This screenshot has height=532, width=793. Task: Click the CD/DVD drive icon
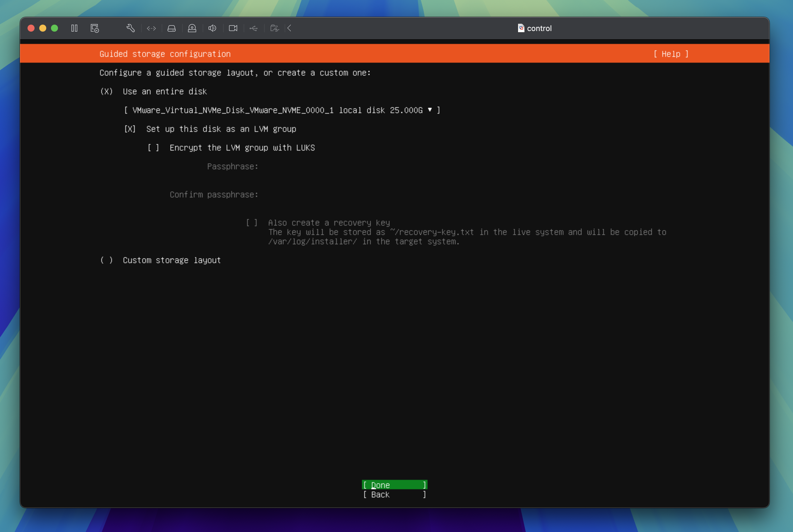192,28
